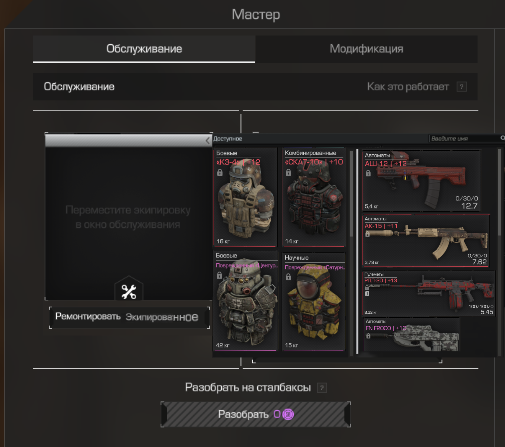Select the heavy Боевые armor suit thumbnail
Image resolution: width=505 pixels, height=447 pixels.
pyautogui.click(x=245, y=301)
